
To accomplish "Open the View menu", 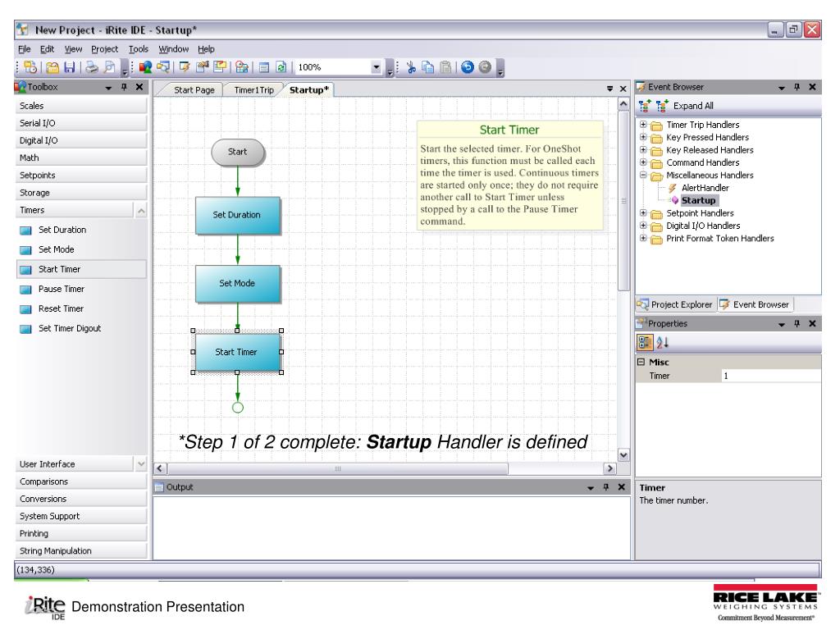I will 73,49.
